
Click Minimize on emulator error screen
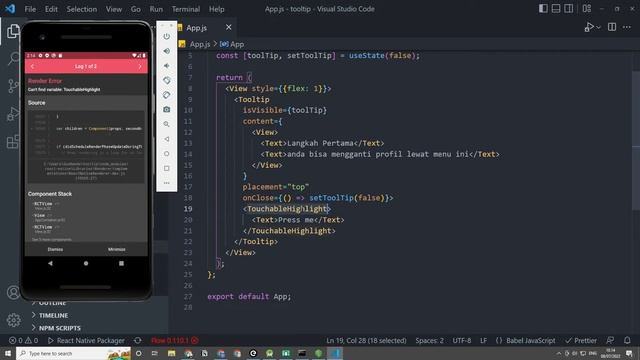[117, 249]
